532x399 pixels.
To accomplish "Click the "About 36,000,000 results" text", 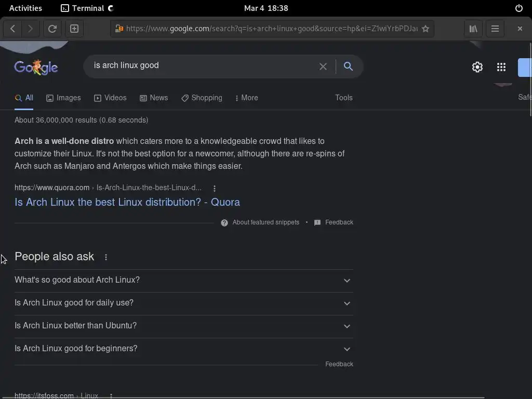I will pyautogui.click(x=81, y=120).
